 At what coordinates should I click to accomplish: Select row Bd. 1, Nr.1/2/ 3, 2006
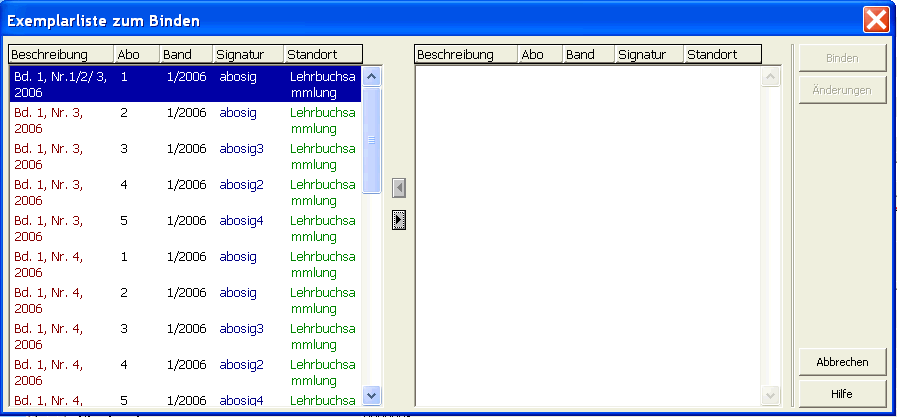pos(185,85)
